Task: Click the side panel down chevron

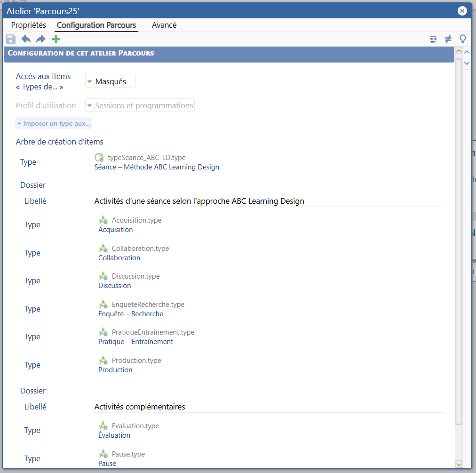Action: tap(467, 63)
